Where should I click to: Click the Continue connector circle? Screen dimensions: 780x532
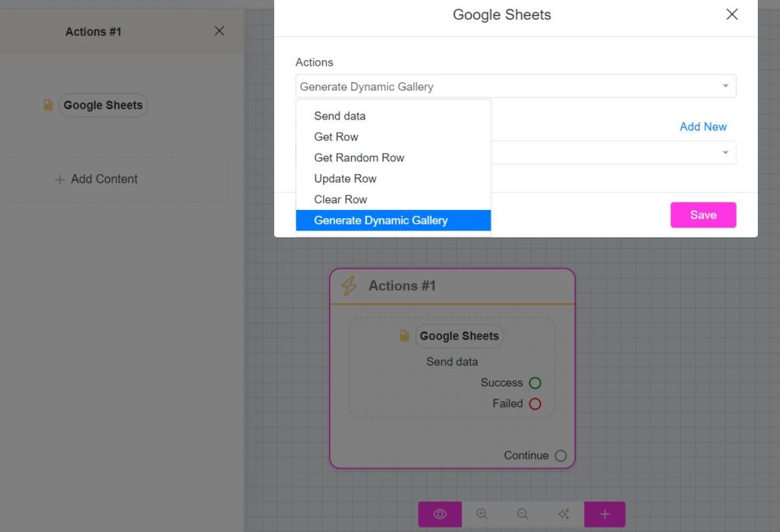pos(561,456)
